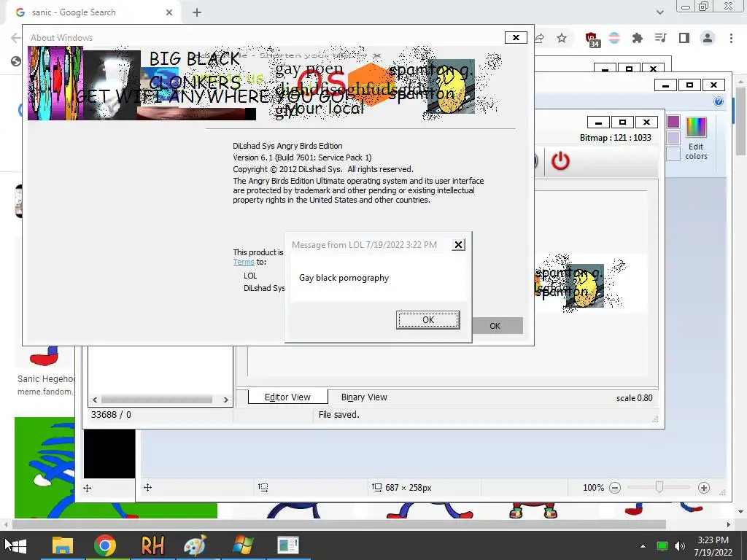Click the striped pink-blue flag extension icon

click(614, 38)
